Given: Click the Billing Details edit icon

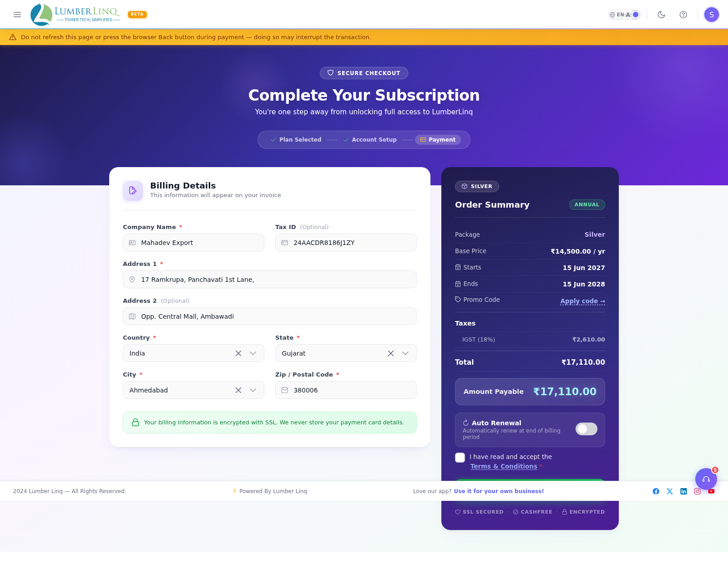Looking at the screenshot, I should (133, 191).
